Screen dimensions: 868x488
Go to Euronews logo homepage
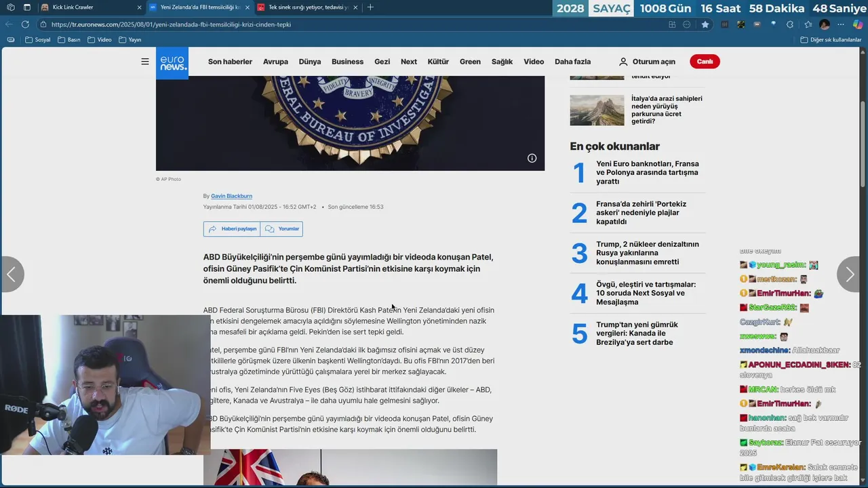(x=172, y=63)
